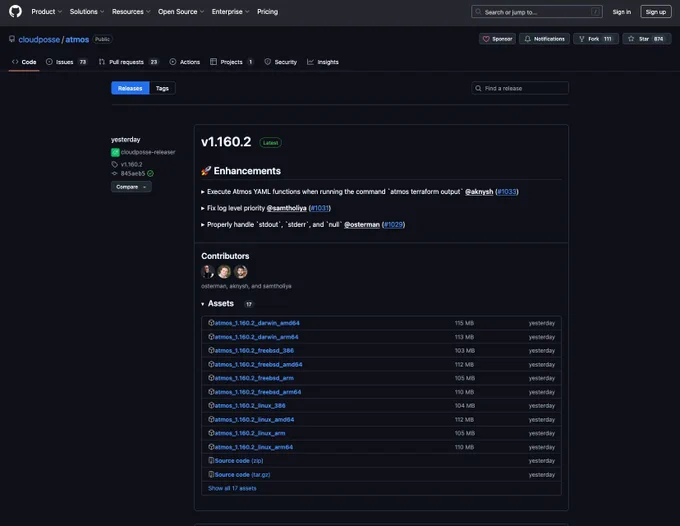Download Source code (zip)
Viewport: 680px width, 526px height.
click(x=239, y=461)
